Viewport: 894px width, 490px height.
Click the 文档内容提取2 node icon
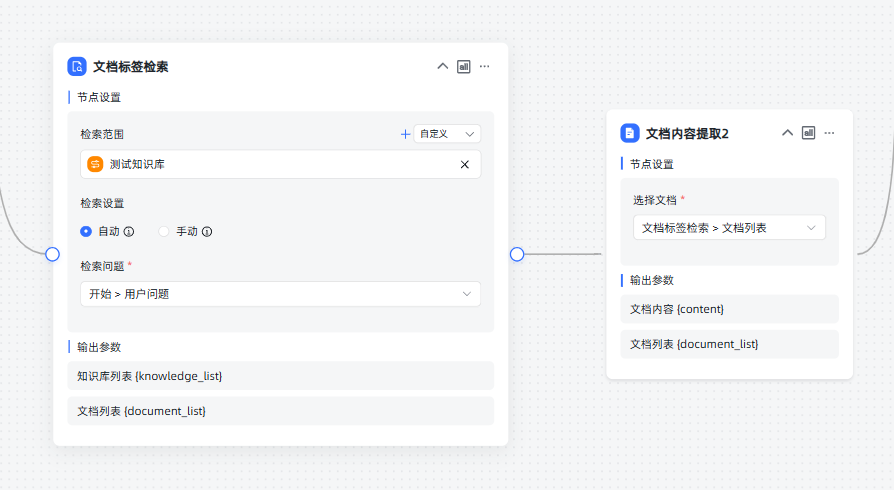[x=630, y=133]
